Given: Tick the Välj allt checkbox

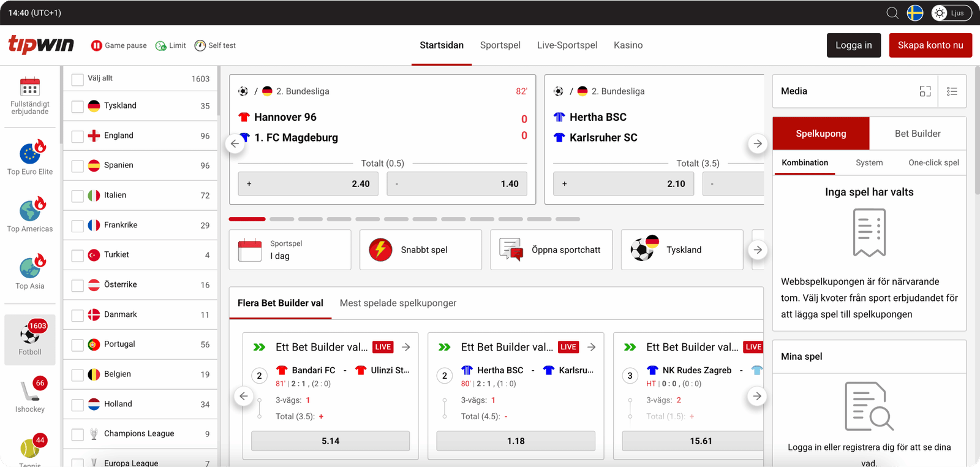Looking at the screenshot, I should pos(78,80).
